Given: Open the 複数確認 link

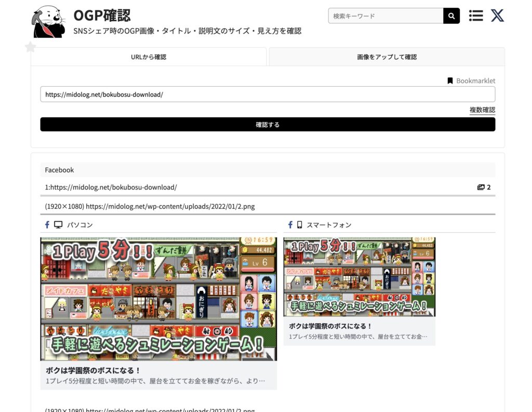Looking at the screenshot, I should coord(482,110).
